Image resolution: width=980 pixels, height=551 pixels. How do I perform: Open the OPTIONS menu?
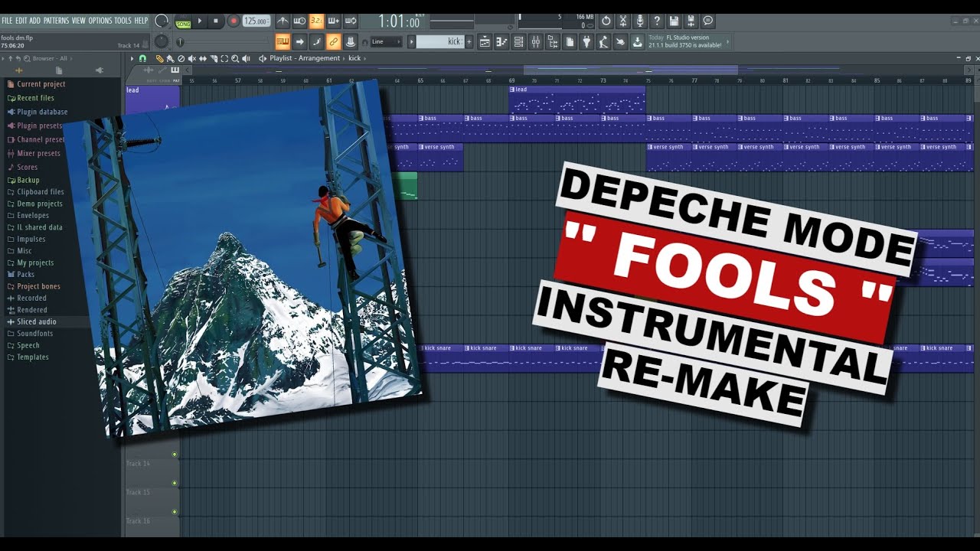100,21
